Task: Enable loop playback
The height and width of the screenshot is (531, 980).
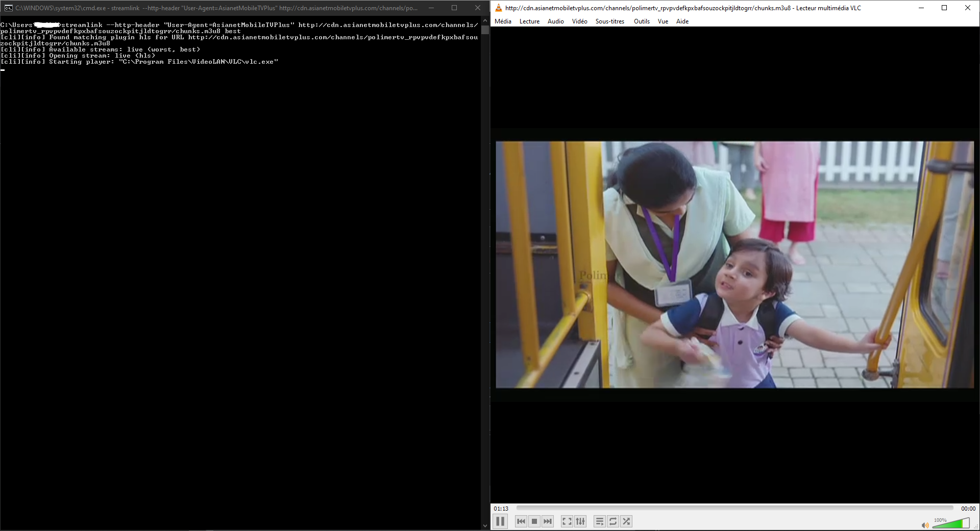Action: click(612, 521)
